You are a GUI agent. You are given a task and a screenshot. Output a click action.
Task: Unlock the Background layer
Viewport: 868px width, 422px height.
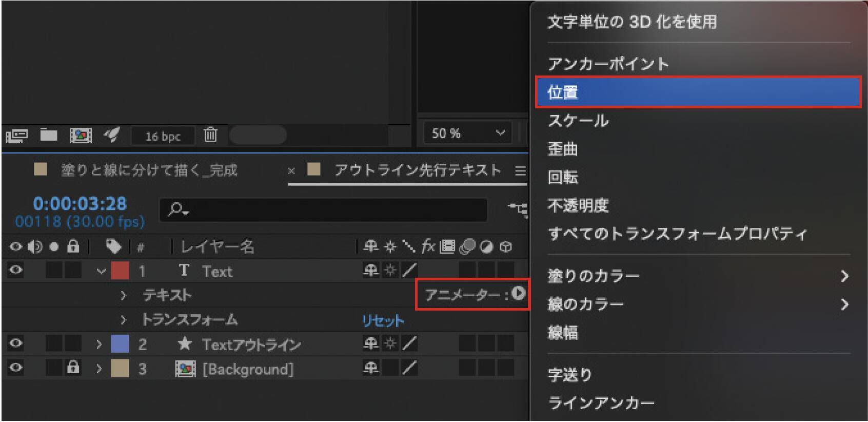(x=73, y=368)
